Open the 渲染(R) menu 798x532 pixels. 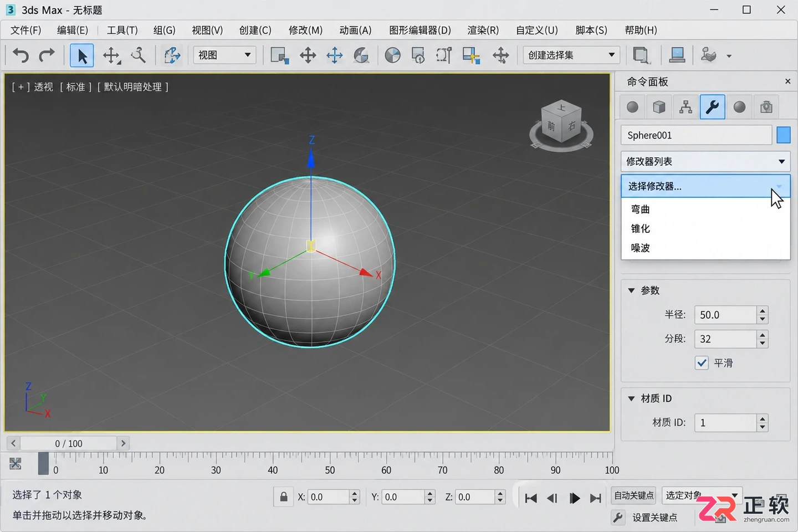coord(483,30)
